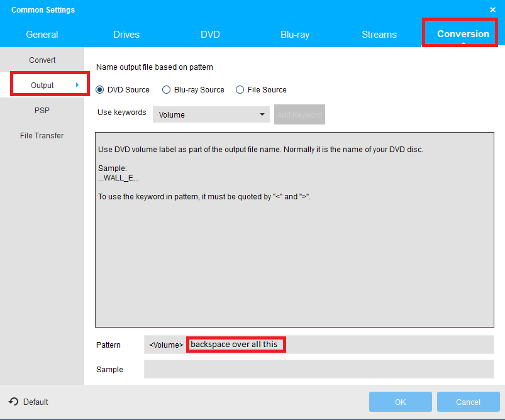Screen dimensions: 505x420
Task: Open the Blu-ray tab
Action: pos(295,35)
